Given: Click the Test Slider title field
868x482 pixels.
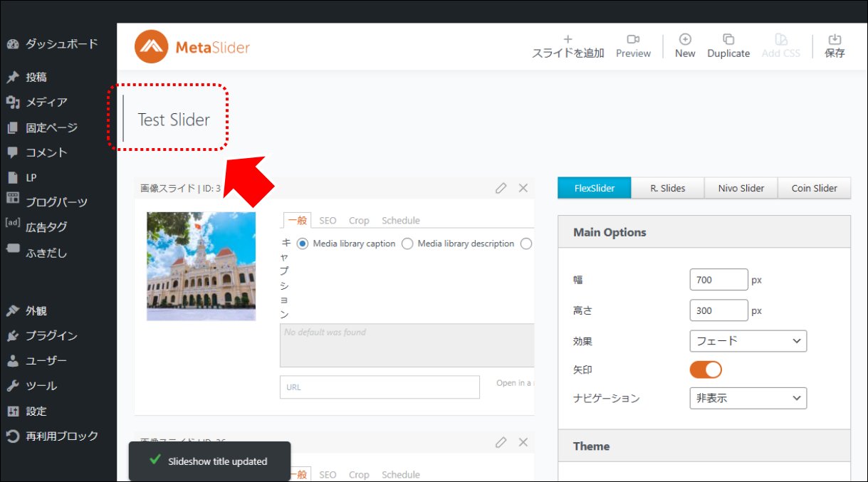Looking at the screenshot, I should coord(174,120).
